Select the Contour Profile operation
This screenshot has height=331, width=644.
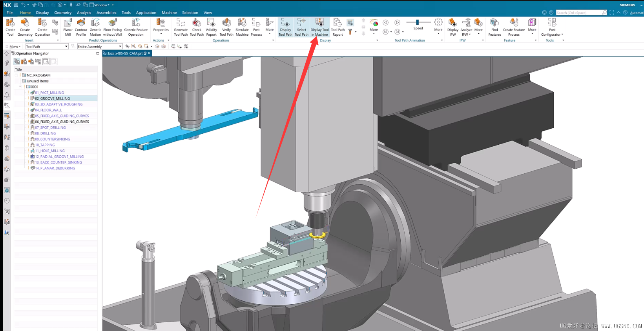(81, 27)
